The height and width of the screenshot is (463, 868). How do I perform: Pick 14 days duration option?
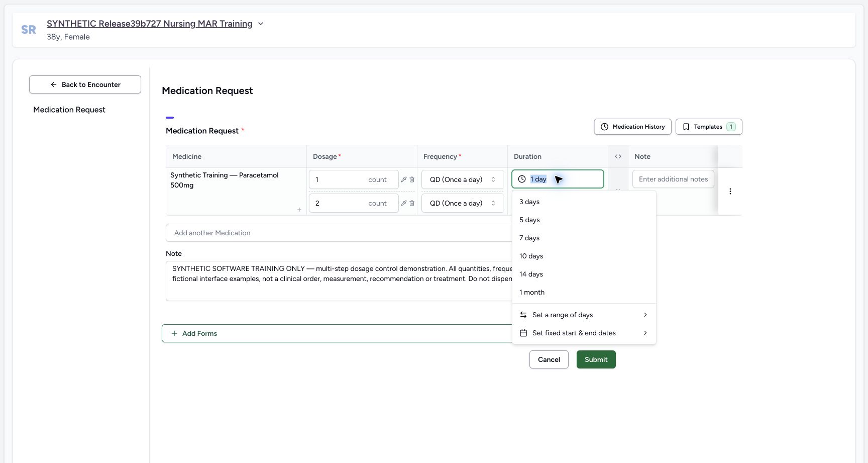tap(584, 274)
